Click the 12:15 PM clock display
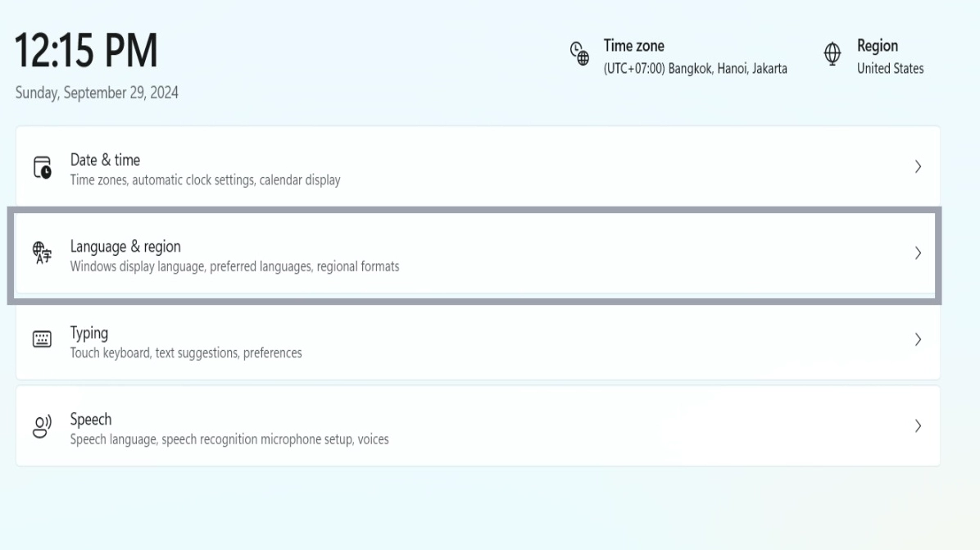The image size is (980, 550). pos(87,52)
